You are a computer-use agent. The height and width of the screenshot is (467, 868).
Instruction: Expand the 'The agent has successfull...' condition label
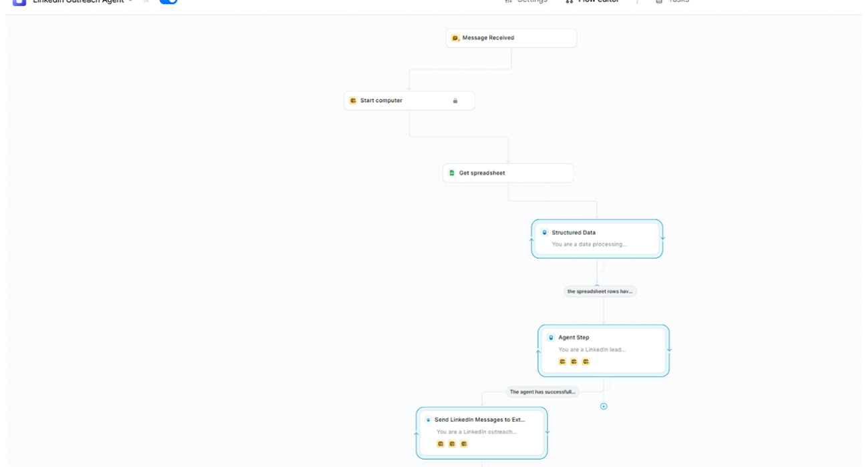coord(541,392)
